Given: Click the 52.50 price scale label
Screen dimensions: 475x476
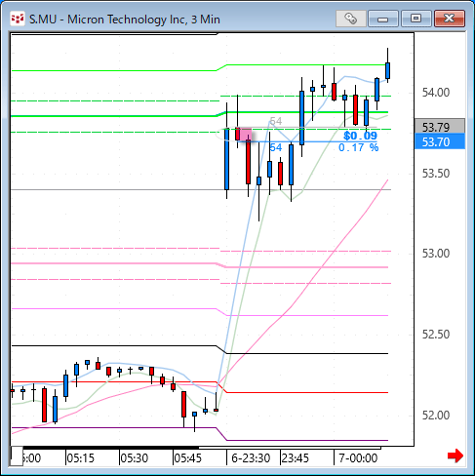Looking at the screenshot, I should (x=436, y=335).
